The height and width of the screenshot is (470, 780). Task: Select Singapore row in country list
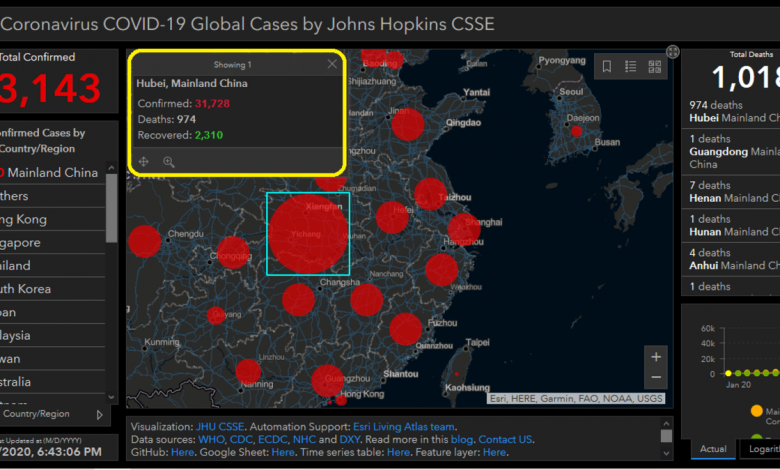coord(52,243)
